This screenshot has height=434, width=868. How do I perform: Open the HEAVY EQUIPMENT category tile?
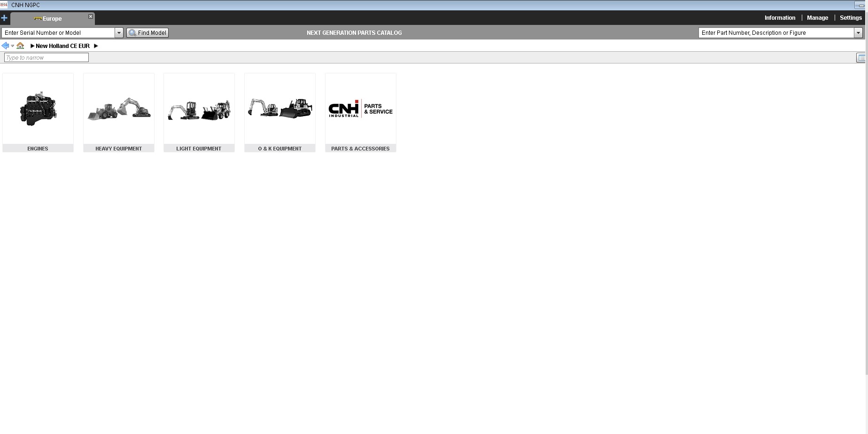pos(119,112)
